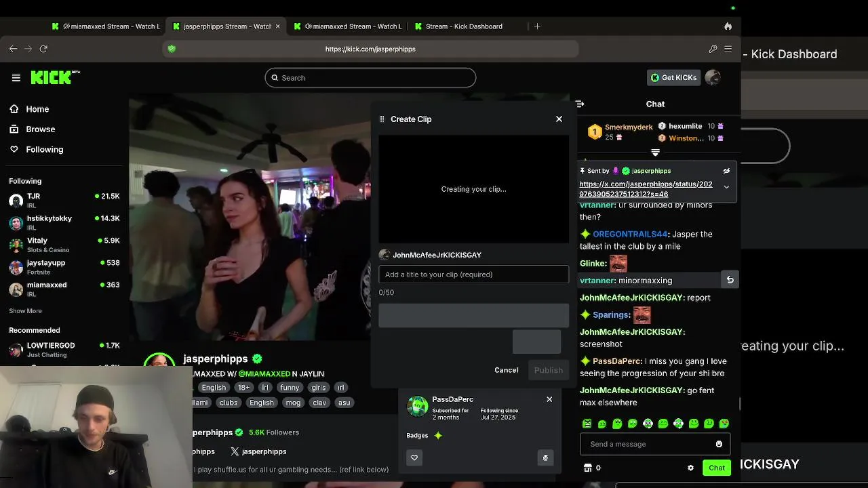Image resolution: width=868 pixels, height=488 pixels.
Task: Click the flame icon in tab bar
Action: tap(728, 26)
